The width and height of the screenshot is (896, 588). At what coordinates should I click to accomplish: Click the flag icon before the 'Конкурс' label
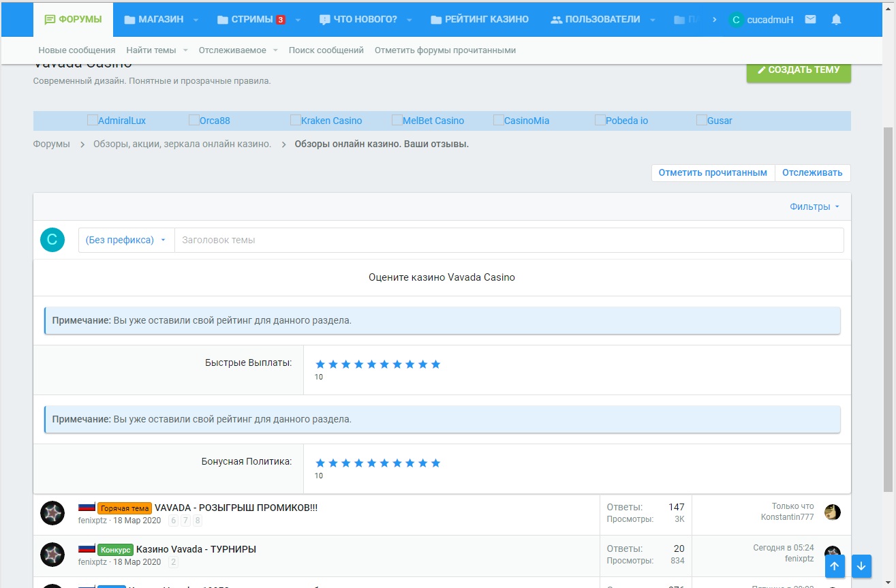[87, 549]
